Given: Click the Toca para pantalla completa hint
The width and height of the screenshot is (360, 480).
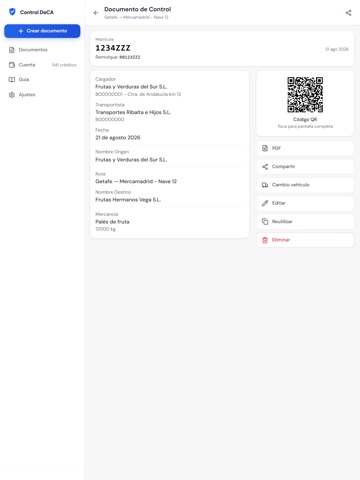Looking at the screenshot, I should pyautogui.click(x=305, y=126).
